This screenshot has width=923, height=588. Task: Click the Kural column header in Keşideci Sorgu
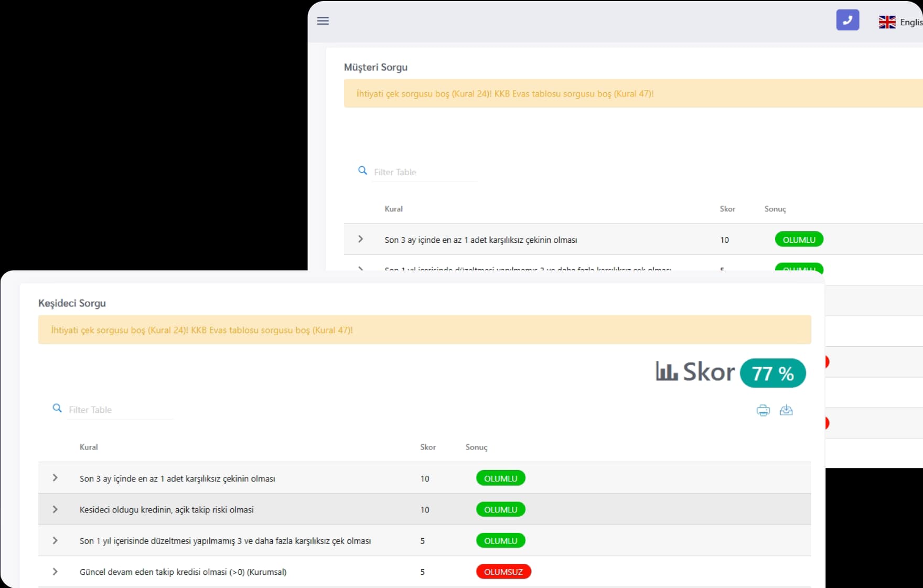pos(89,447)
